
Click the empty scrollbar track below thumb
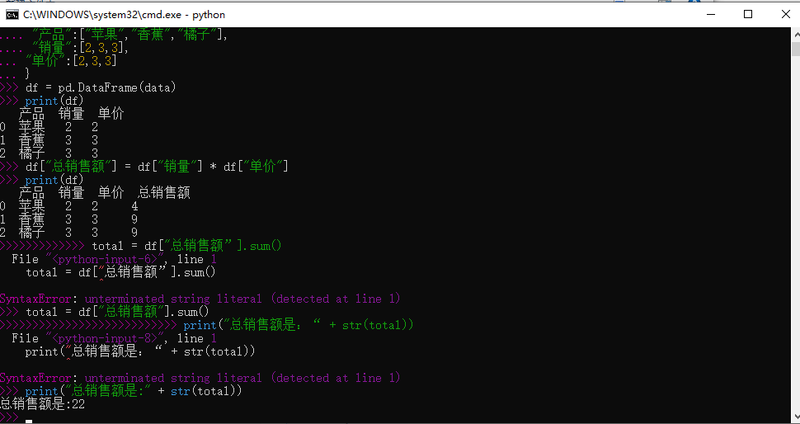pos(796,230)
